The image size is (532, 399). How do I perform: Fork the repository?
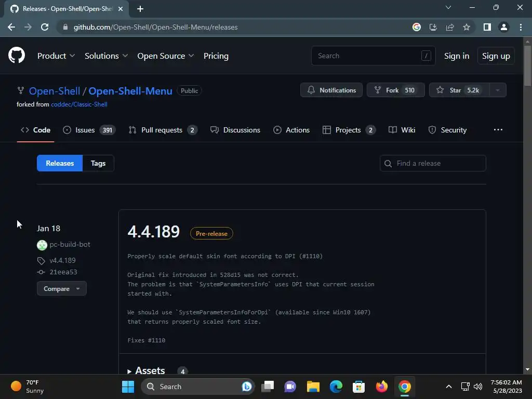pos(395,90)
